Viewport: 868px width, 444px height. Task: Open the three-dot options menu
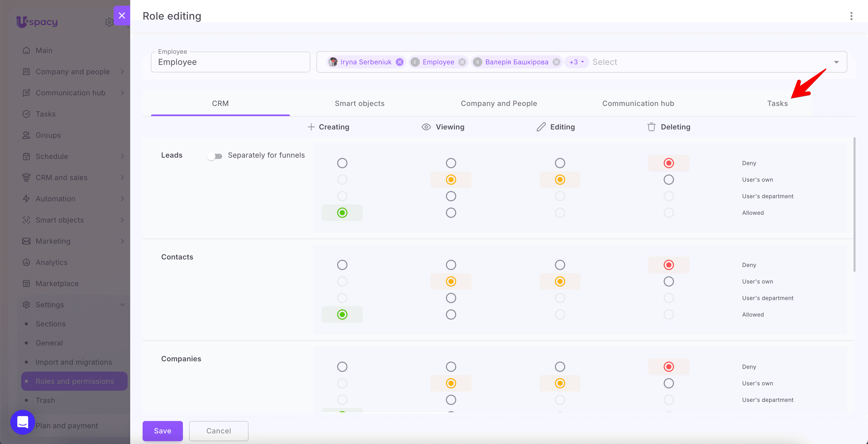[851, 16]
